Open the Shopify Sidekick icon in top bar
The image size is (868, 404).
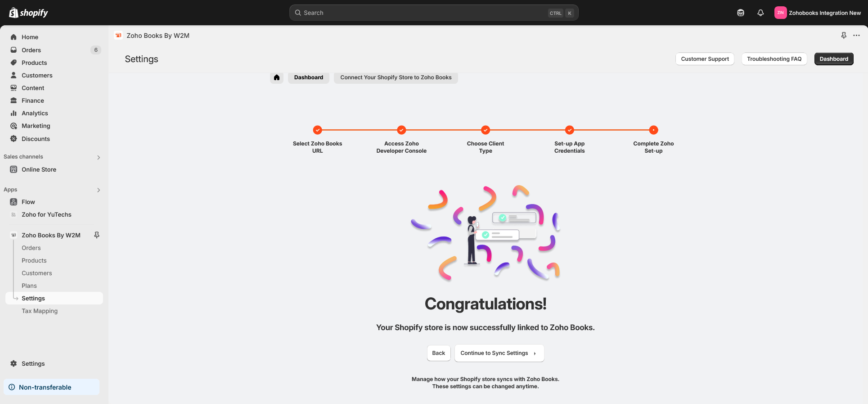click(741, 13)
